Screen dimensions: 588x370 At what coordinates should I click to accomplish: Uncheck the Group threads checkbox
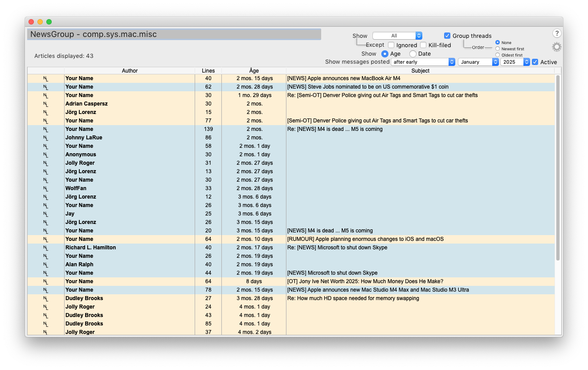pos(447,36)
